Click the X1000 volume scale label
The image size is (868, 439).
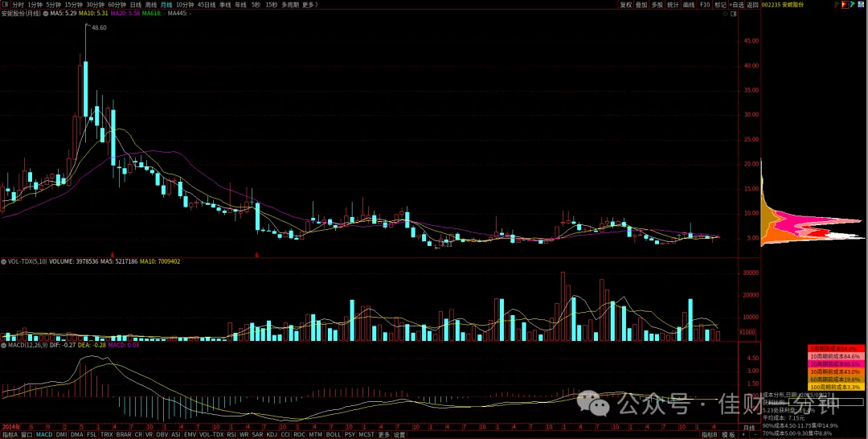746,332
